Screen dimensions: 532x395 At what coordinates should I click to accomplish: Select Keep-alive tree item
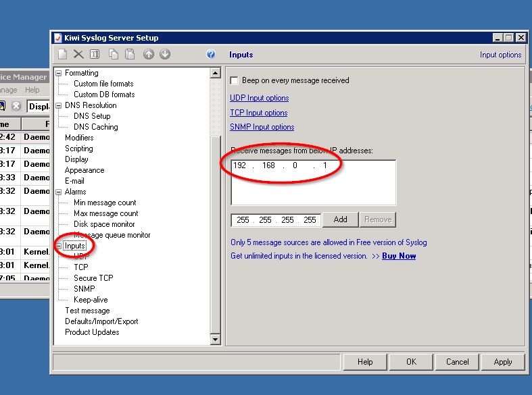91,300
